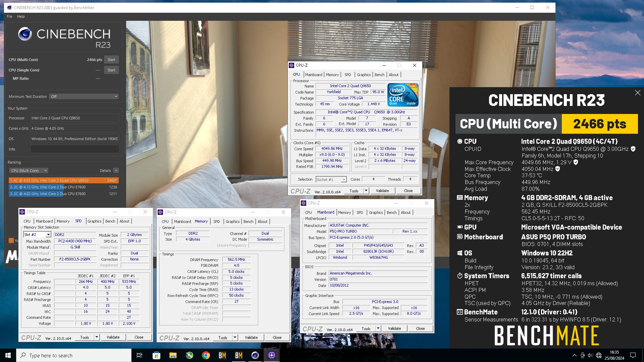Click the CPU-Z CPU window title icon
The height and width of the screenshot is (362, 644).
tap(292, 65)
